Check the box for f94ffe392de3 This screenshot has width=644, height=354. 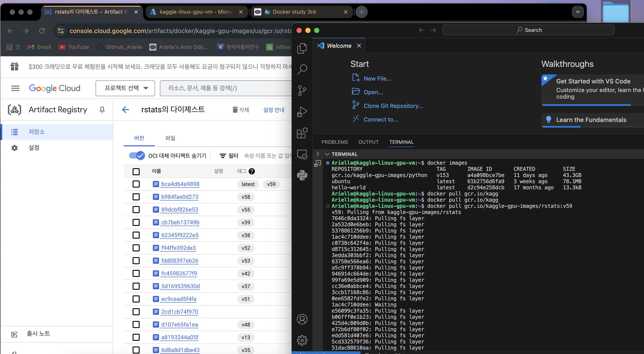point(136,248)
